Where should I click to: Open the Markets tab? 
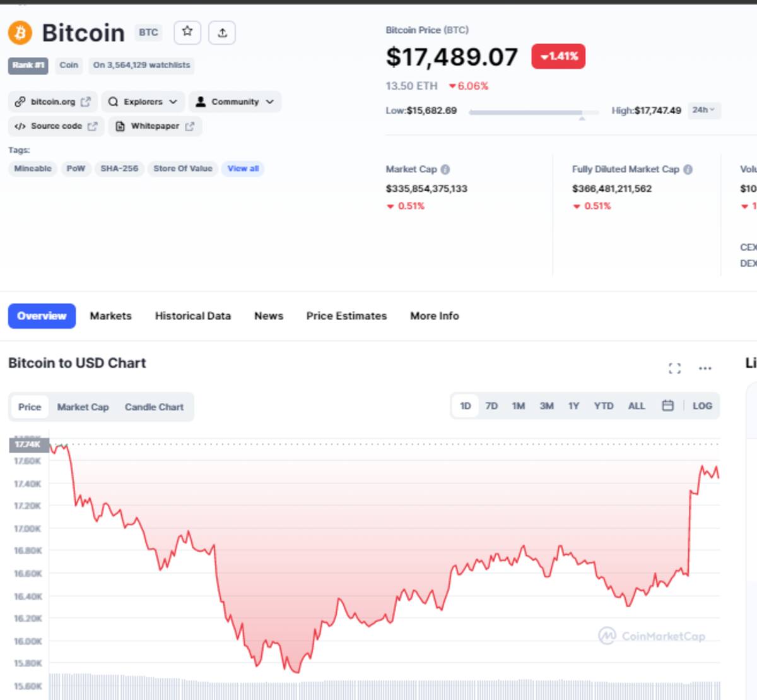tap(110, 316)
